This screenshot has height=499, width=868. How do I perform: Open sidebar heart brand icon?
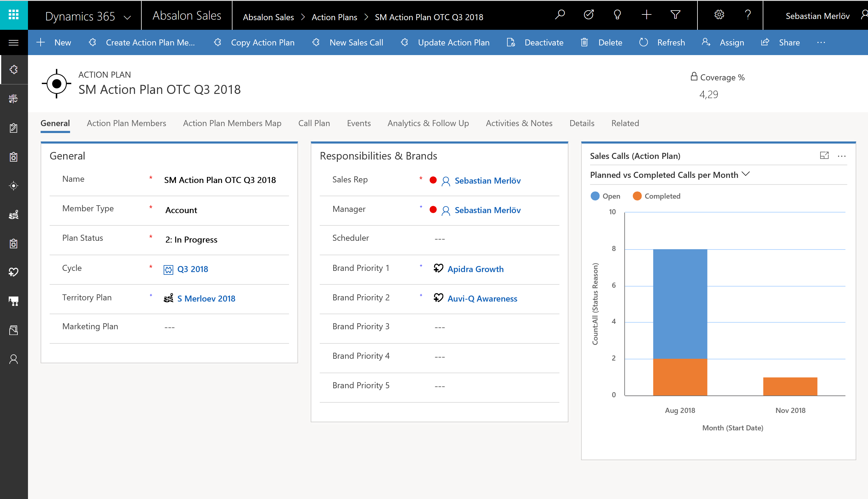coord(14,272)
